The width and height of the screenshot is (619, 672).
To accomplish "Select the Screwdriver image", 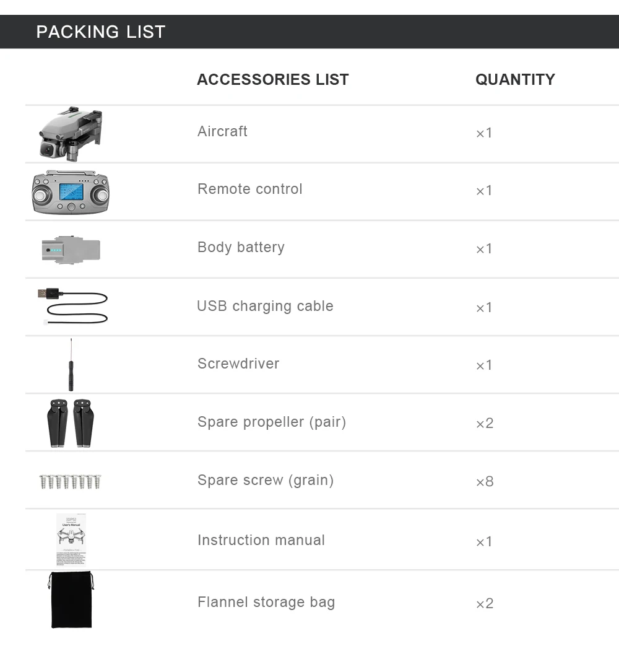I will (71, 365).
